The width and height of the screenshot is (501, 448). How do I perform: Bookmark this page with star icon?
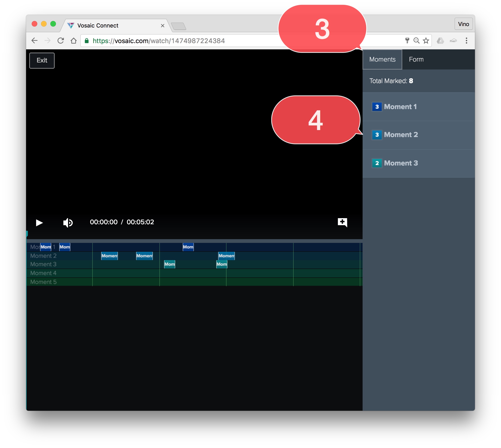coord(426,41)
